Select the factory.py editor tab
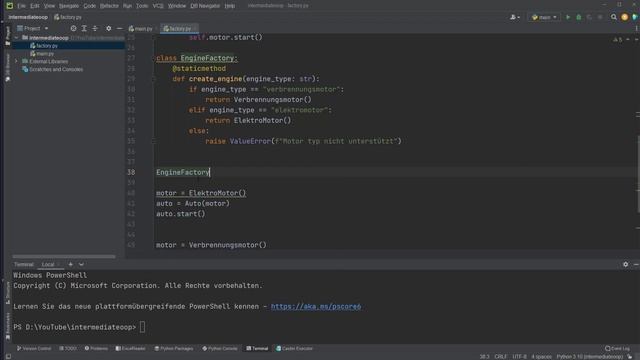This screenshot has width=640, height=360. pos(178,29)
